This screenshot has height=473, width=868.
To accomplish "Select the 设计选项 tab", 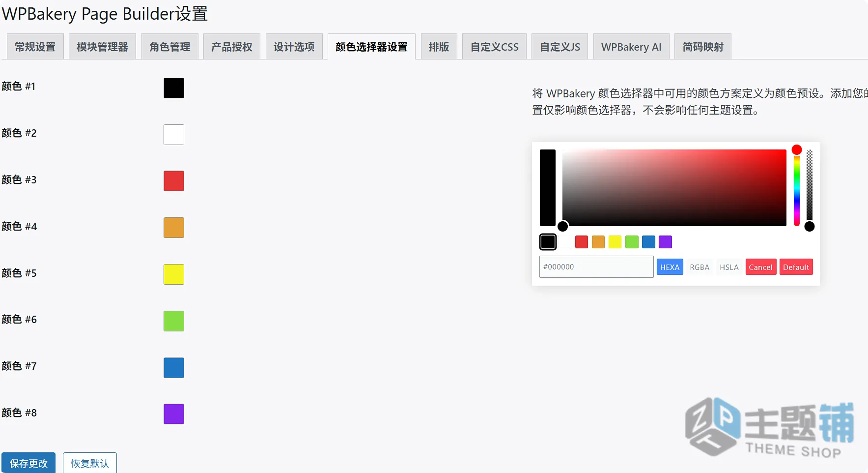I will [x=294, y=47].
